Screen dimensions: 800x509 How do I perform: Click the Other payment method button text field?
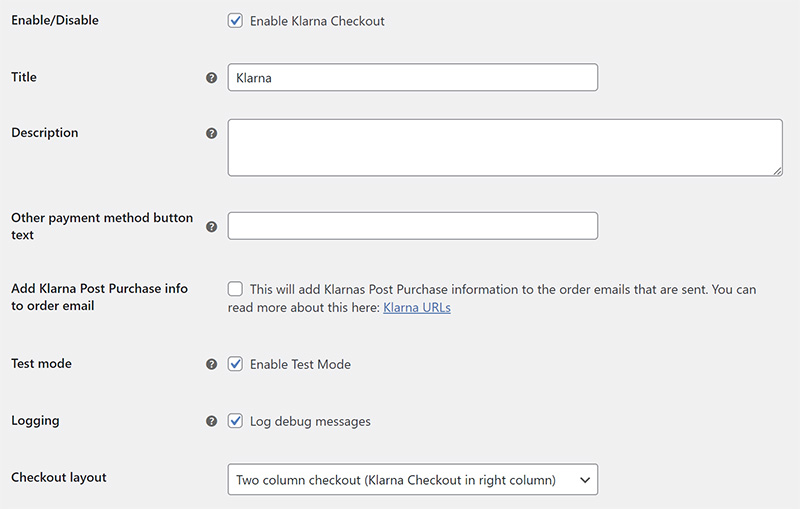[412, 226]
